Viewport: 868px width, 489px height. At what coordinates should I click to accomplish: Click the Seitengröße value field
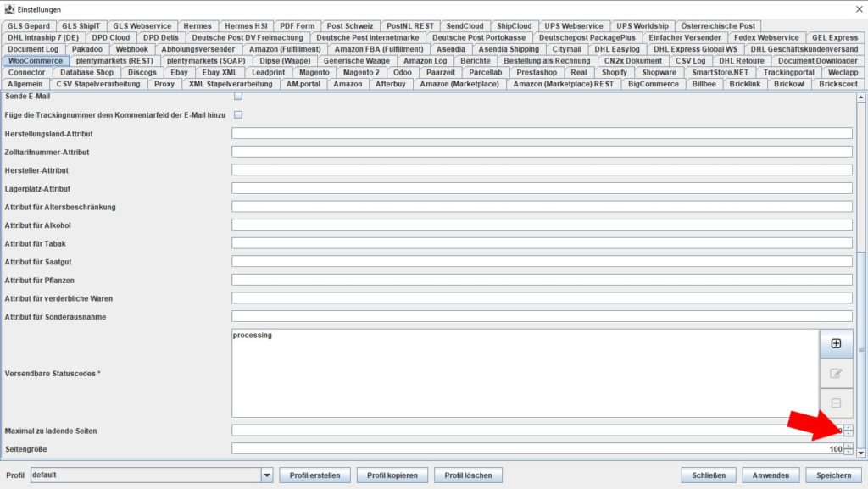click(538, 449)
